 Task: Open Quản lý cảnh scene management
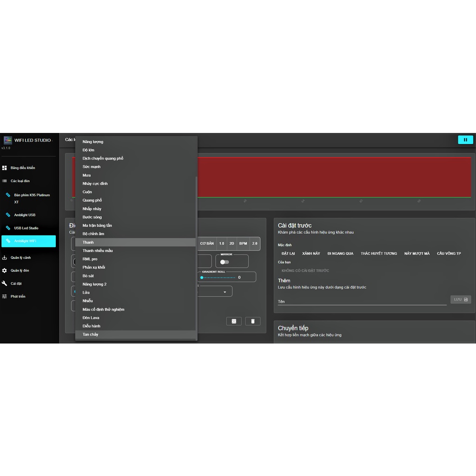pos(20,258)
